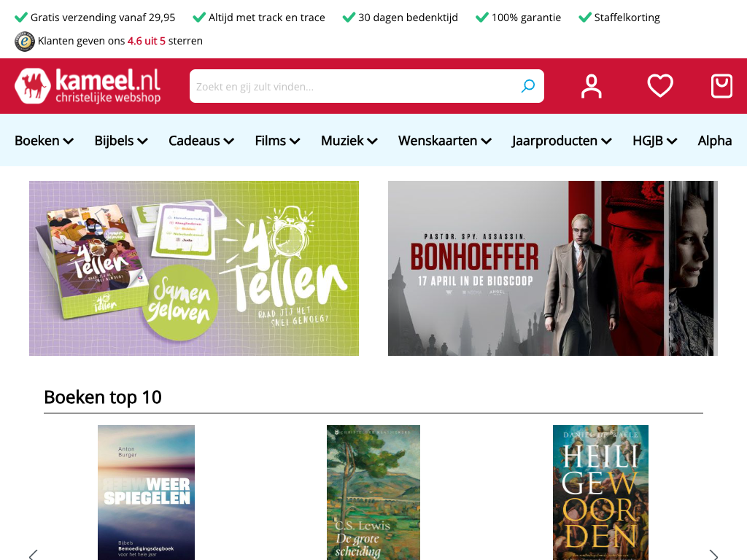Open the 40 Tellen game banner
Image resolution: width=747 pixels, height=560 pixels.
pos(194,268)
